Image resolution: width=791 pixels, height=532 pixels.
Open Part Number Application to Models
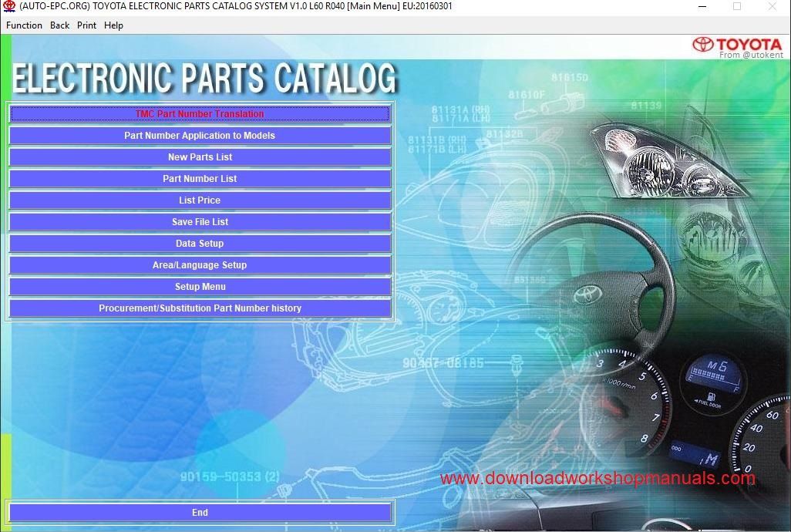click(x=200, y=136)
